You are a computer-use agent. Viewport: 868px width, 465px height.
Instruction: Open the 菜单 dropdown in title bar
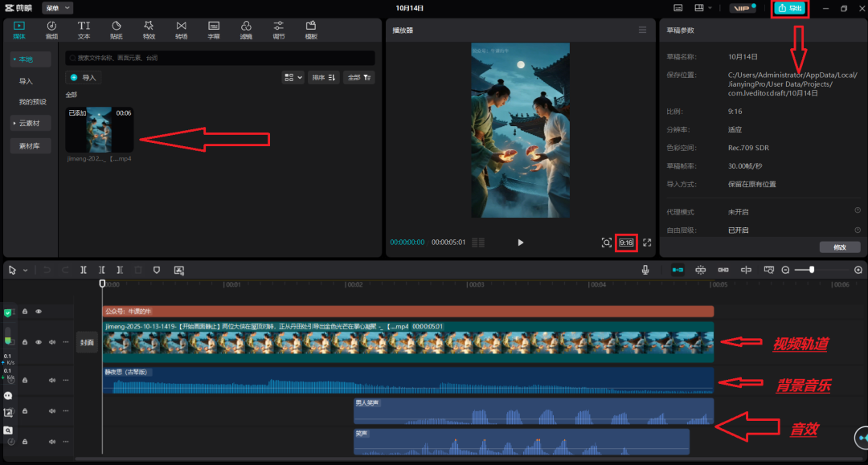click(57, 8)
